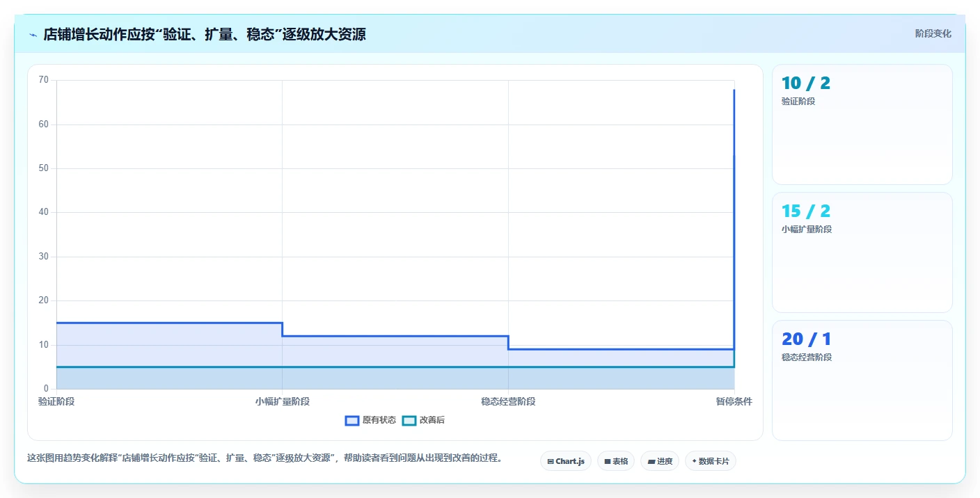Select the 表格 tag chip

616,461
